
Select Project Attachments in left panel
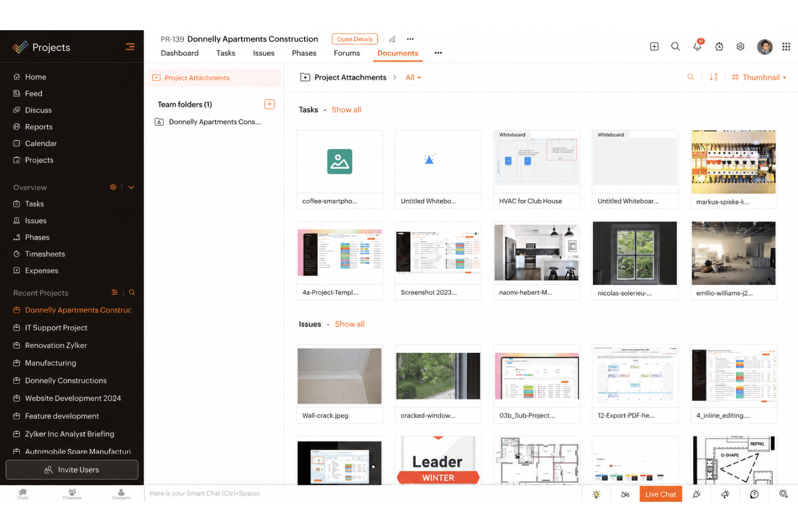pyautogui.click(x=214, y=78)
